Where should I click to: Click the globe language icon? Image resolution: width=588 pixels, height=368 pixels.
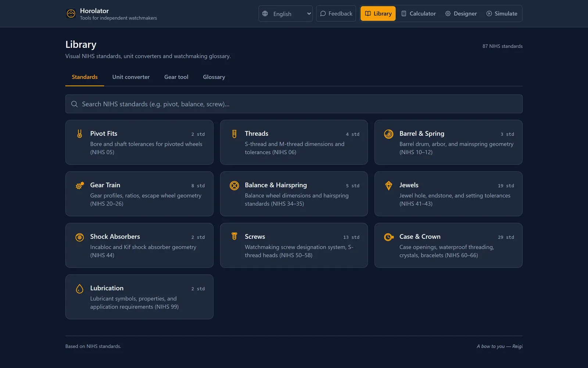click(265, 14)
